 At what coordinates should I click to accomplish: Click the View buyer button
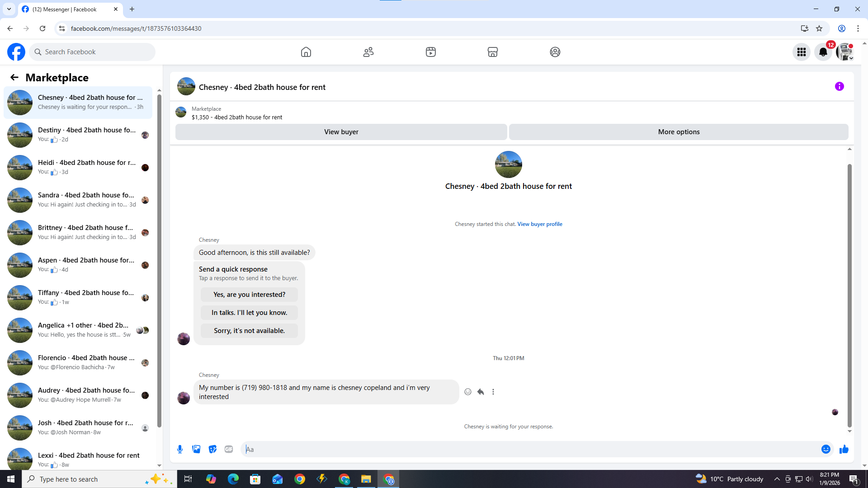coord(341,132)
